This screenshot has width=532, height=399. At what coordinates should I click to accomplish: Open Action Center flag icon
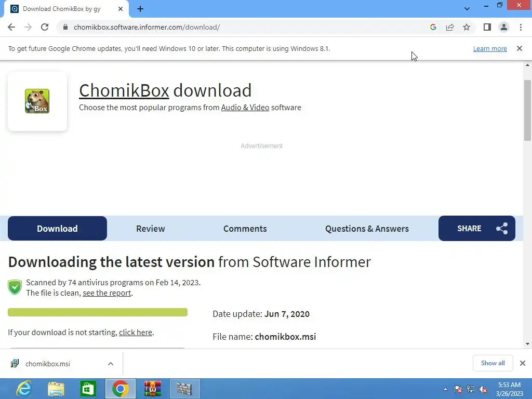pos(458,389)
